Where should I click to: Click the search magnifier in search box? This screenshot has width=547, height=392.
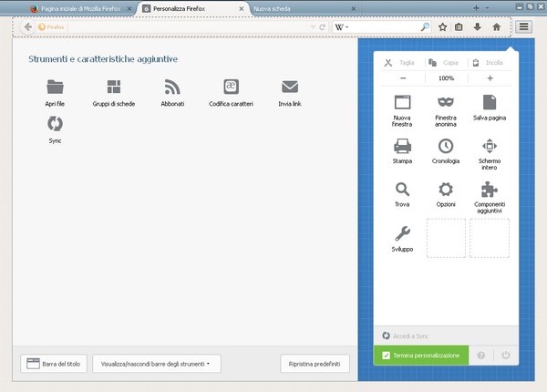point(425,26)
